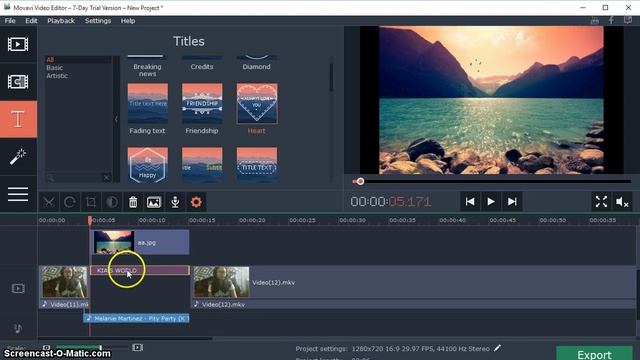
Task: Skip to the previous frame
Action: [x=470, y=202]
